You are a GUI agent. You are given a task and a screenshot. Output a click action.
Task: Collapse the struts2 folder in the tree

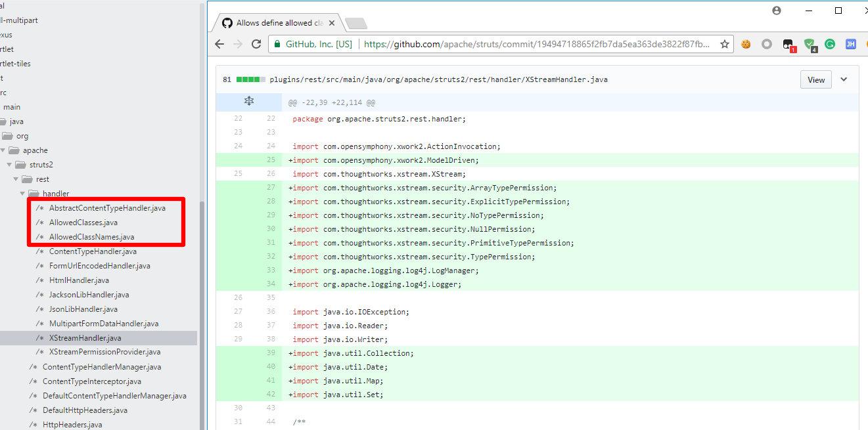tap(9, 165)
